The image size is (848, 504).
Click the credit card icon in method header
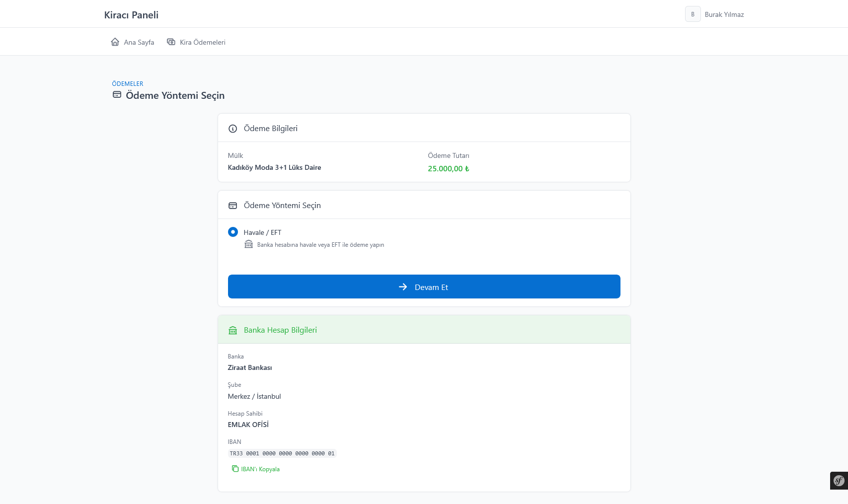(x=232, y=206)
